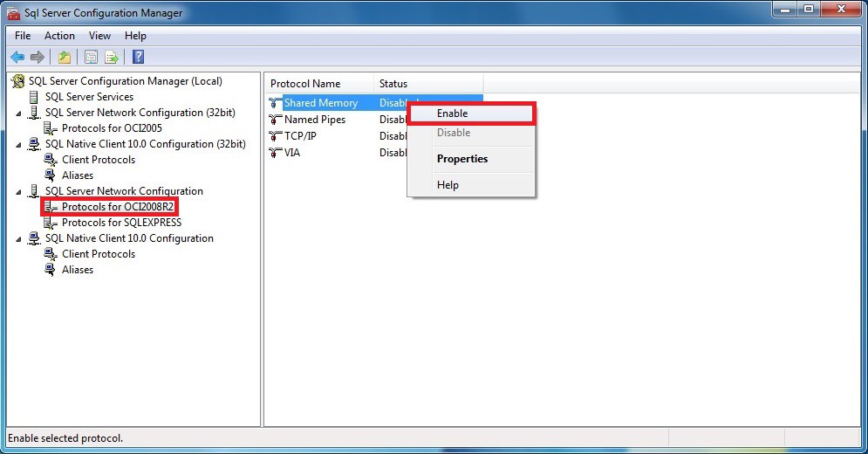Select SQL Server Services in the tree
This screenshot has width=868, height=454.
(x=89, y=97)
